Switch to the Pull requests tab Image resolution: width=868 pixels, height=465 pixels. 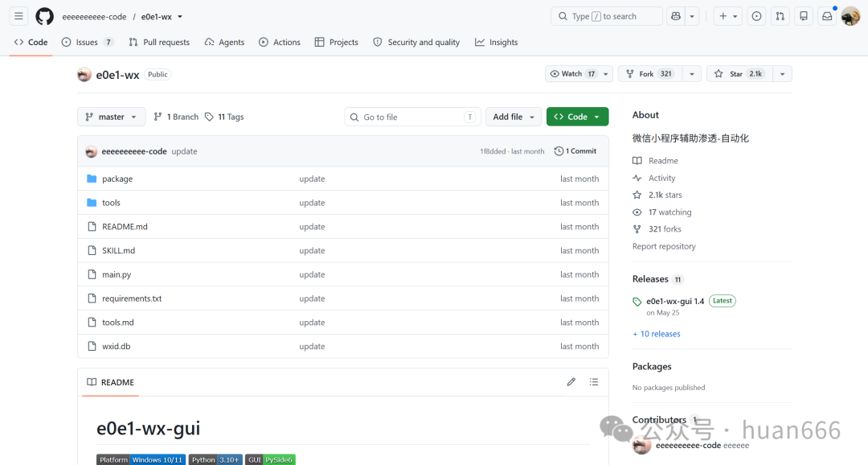pos(159,42)
